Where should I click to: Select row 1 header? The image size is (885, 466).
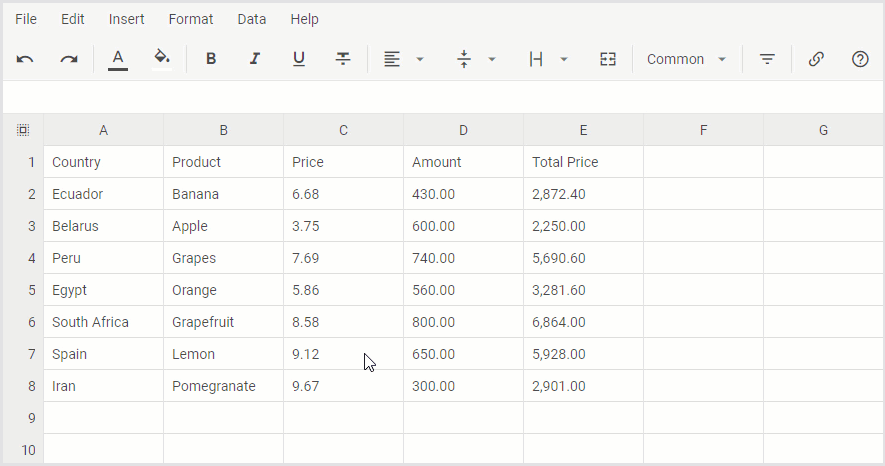point(23,162)
